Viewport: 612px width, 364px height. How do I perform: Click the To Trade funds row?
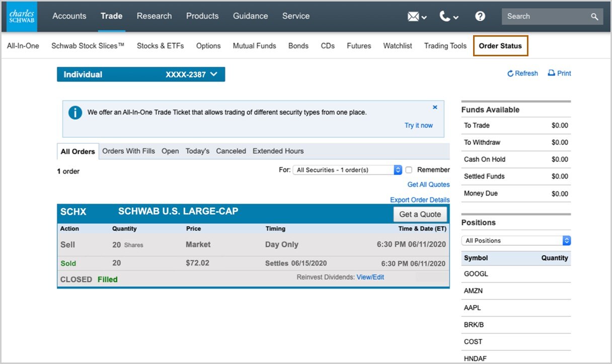point(516,126)
